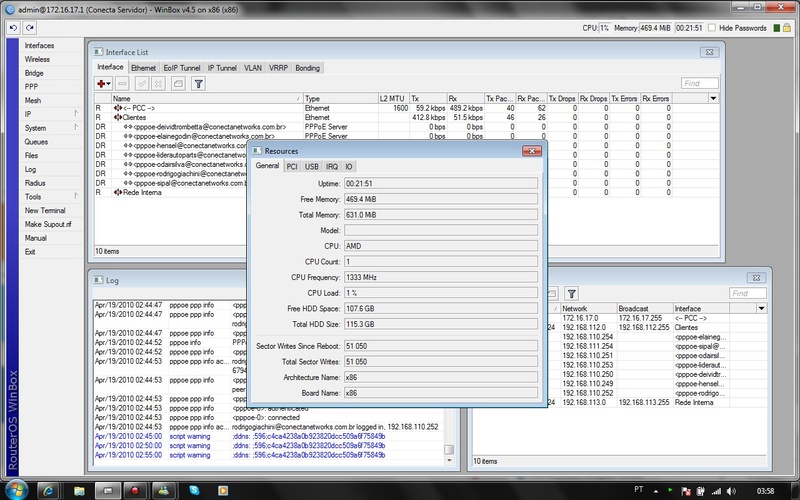Click the remove (minus) button in Interface List

pyautogui.click(x=122, y=84)
